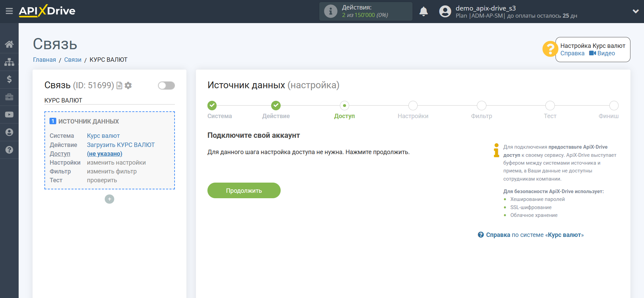Open the connection notes document icon

119,86
